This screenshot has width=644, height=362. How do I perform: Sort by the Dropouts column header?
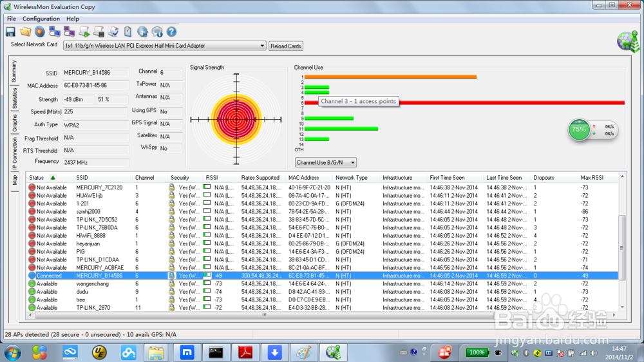click(554, 178)
